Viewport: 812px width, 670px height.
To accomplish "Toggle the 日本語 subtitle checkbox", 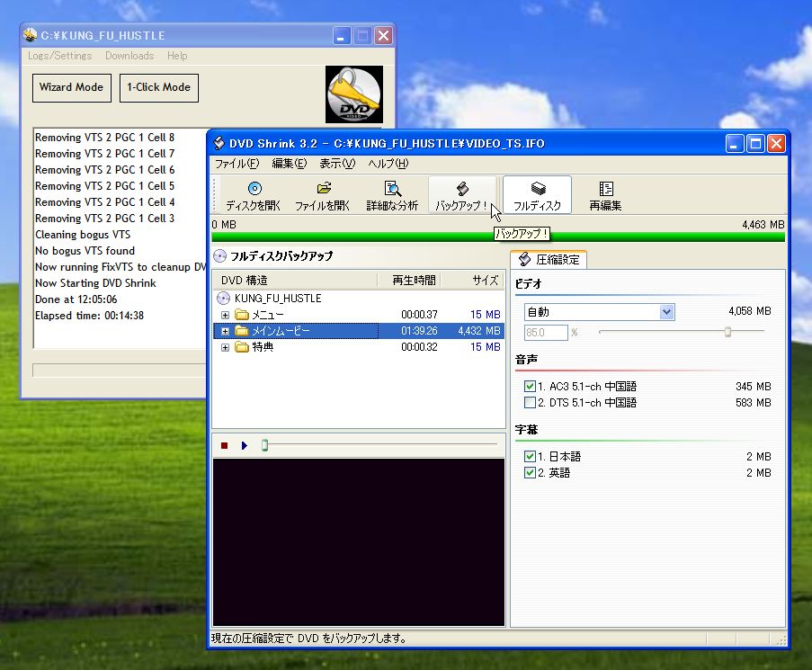I will tap(530, 456).
